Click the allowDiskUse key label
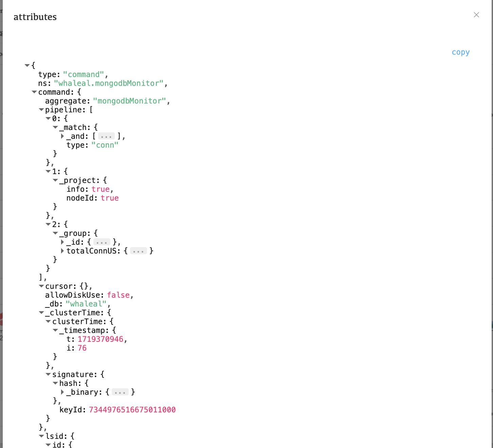 point(73,295)
